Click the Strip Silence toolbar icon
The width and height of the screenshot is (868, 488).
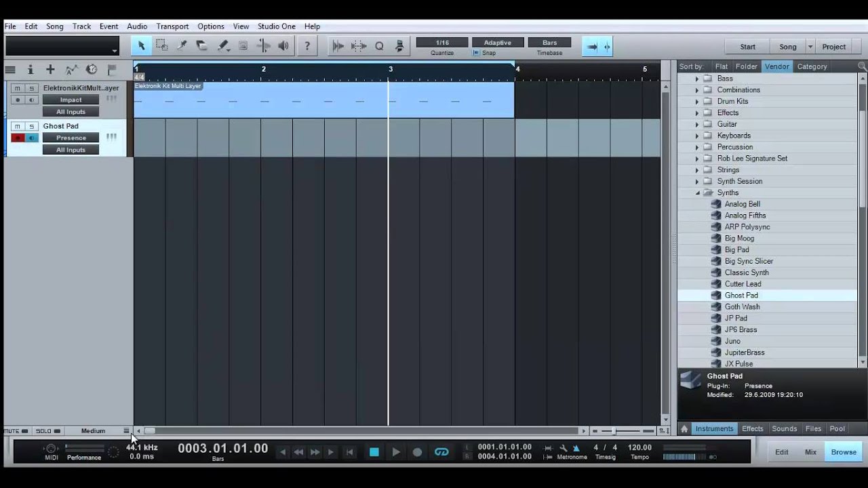359,46
